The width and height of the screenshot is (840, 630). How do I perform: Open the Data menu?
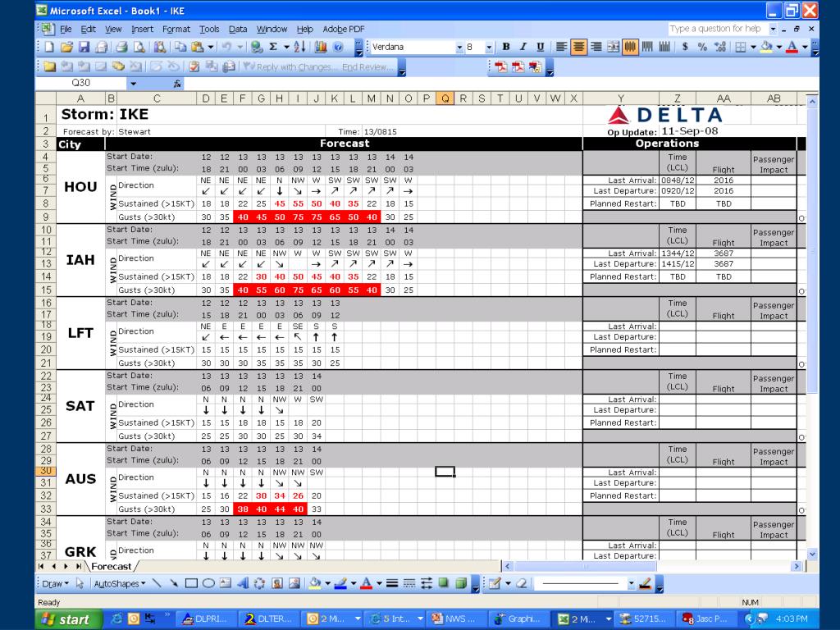(x=238, y=29)
